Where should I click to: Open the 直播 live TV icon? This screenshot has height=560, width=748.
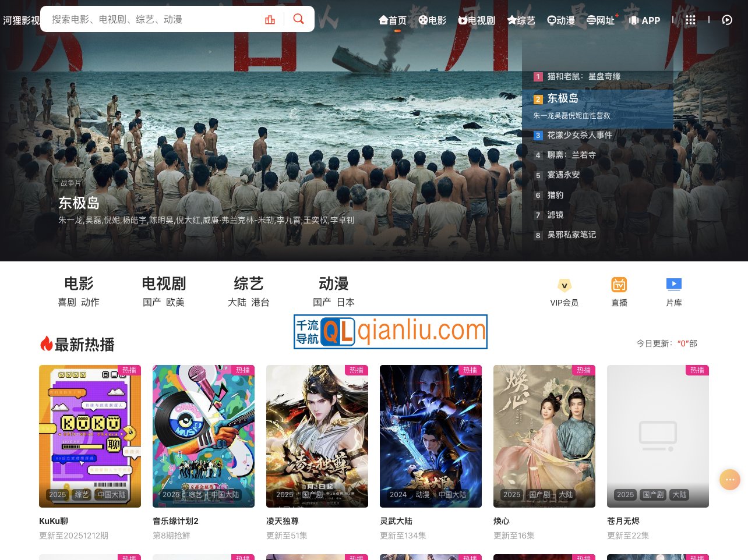tap(619, 292)
